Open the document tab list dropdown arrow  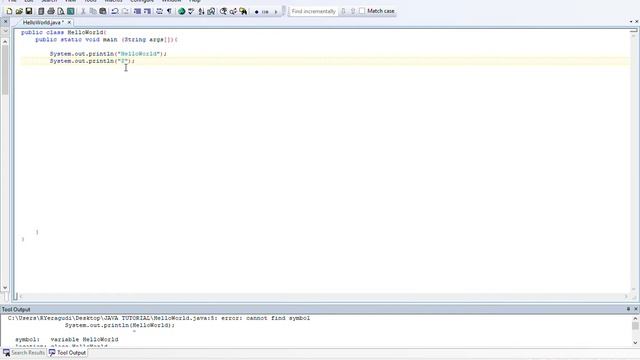point(631,21)
